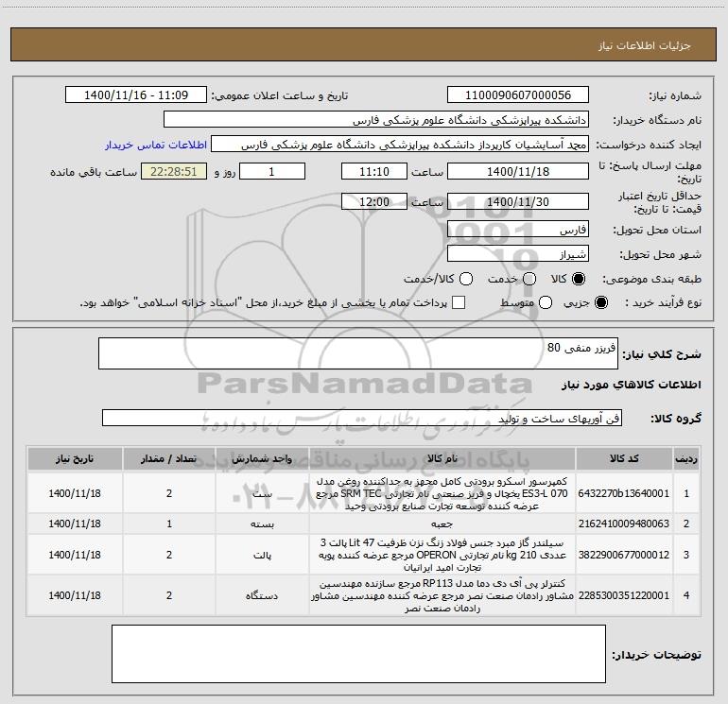Click the request creator name field
The height and width of the screenshot is (704, 728).
point(400,145)
